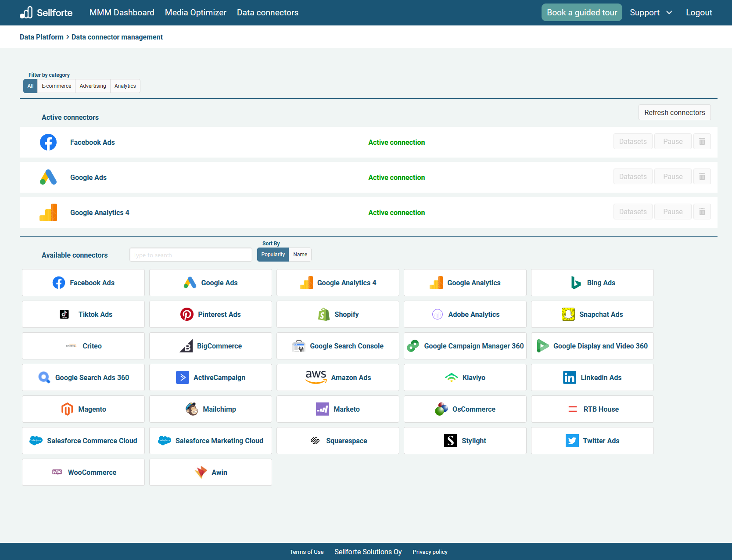732x560 pixels.
Task: Select the Shopify bag icon
Action: pos(324,314)
